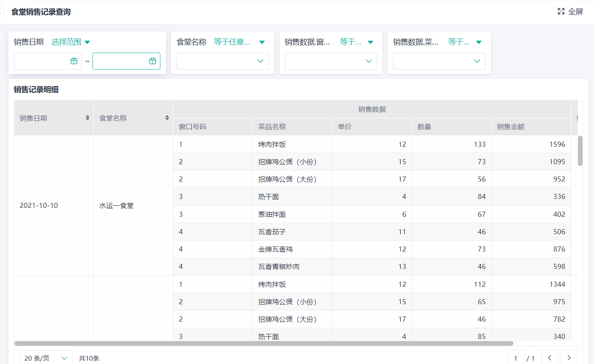The width and height of the screenshot is (594, 364).
Task: Click the table's horizontal scrollbar
Action: point(263,343)
